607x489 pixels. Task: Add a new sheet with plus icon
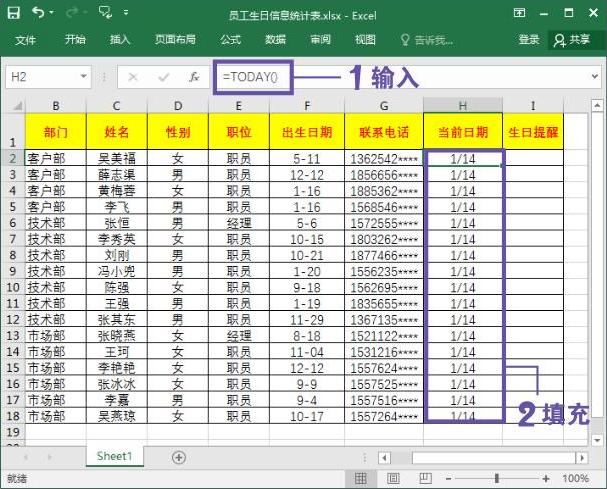click(178, 457)
